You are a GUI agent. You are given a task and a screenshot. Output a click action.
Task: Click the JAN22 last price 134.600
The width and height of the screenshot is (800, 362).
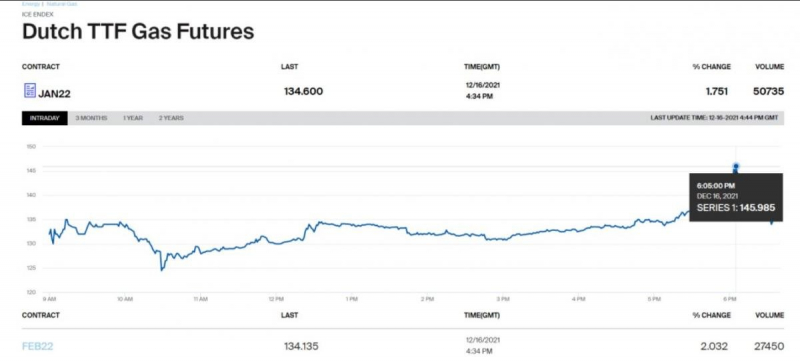click(x=304, y=92)
